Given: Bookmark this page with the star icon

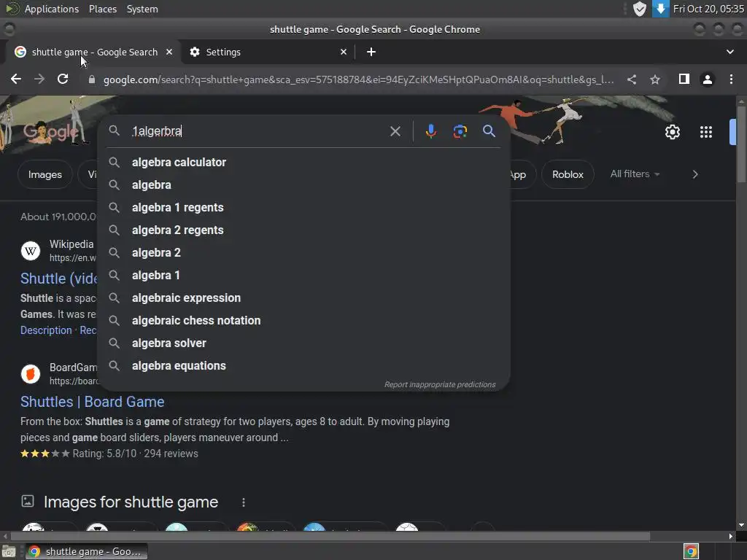Looking at the screenshot, I should tap(655, 79).
